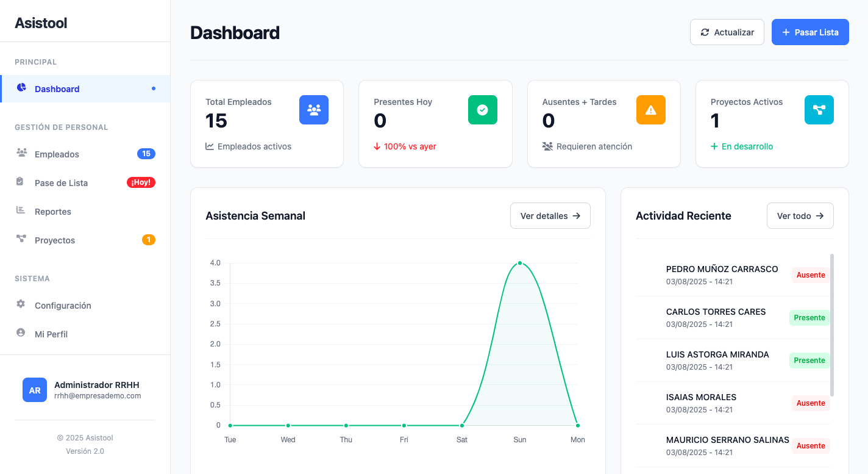Click Ver todo in Actividad Reciente
Image resolution: width=868 pixels, height=474 pixels.
pyautogui.click(x=800, y=216)
